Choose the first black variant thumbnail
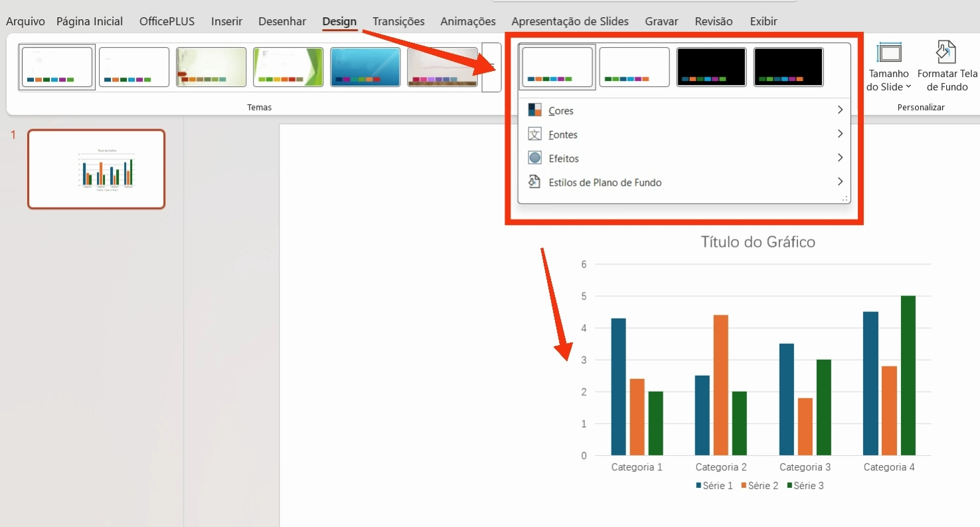980x527 pixels. click(711, 67)
